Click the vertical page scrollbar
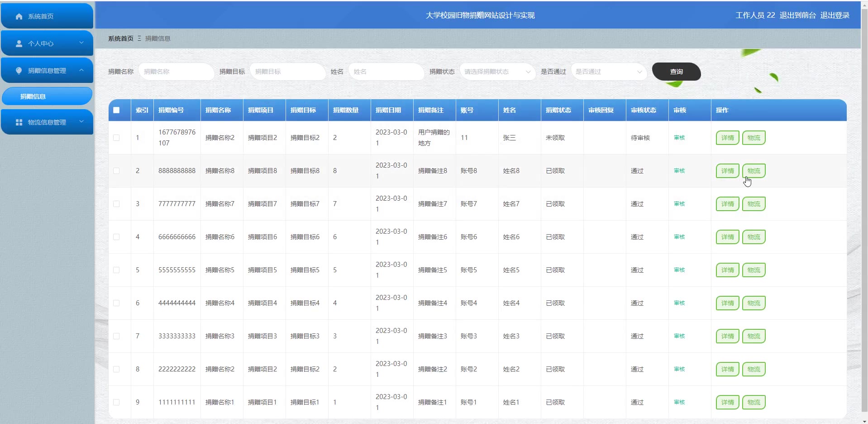868x424 pixels. point(864,181)
